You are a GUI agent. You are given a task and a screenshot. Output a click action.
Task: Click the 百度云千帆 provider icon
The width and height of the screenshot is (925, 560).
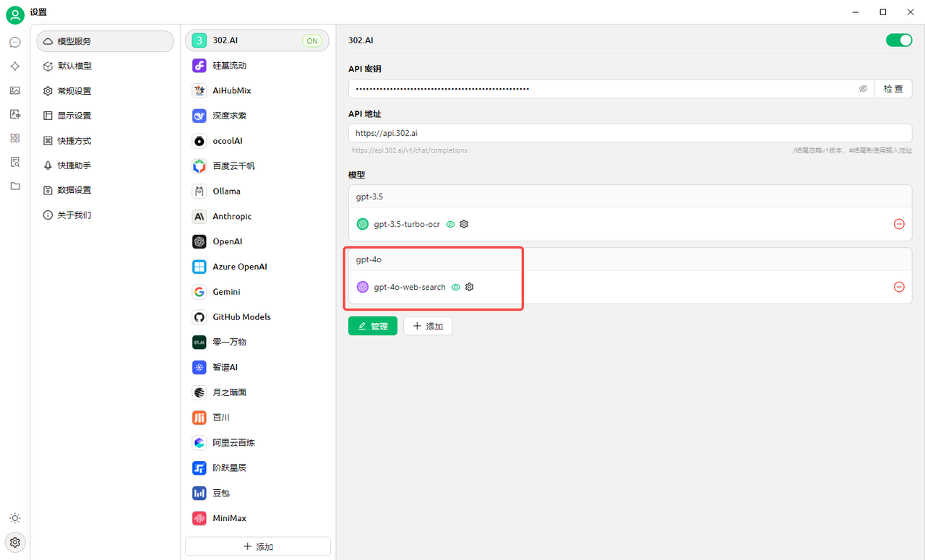point(199,166)
